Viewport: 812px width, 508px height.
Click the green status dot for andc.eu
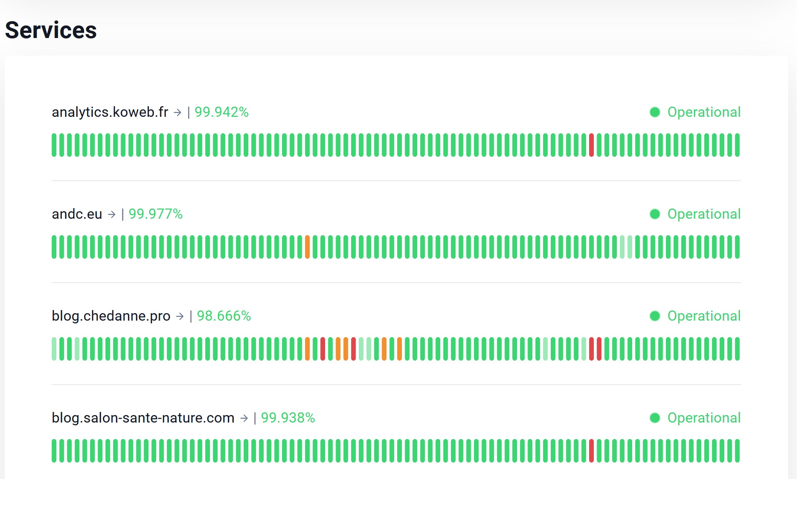(x=655, y=214)
